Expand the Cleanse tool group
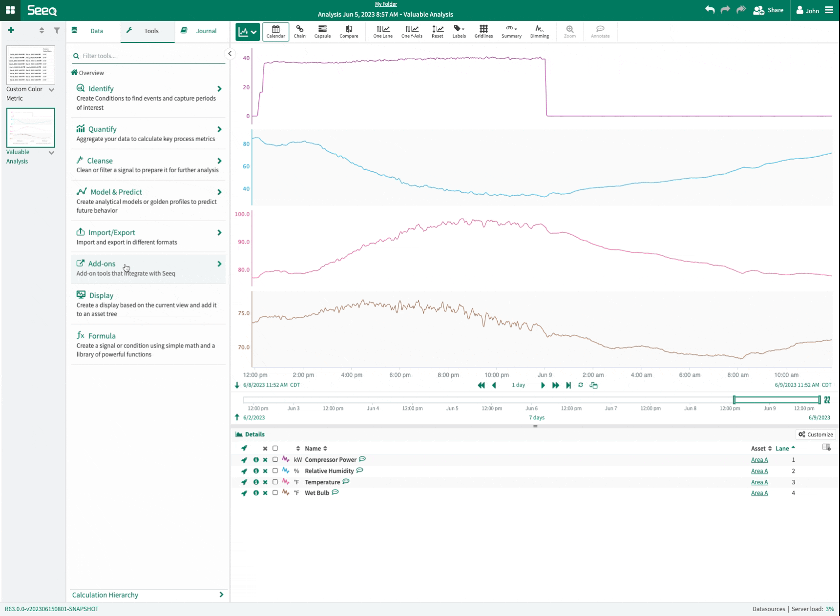The image size is (840, 616). pos(148,164)
